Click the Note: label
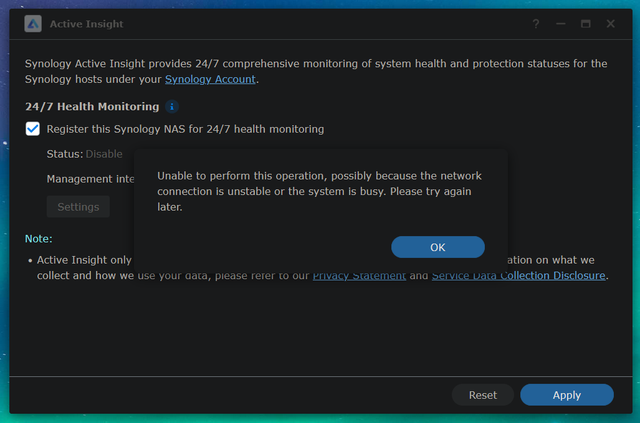 point(39,238)
